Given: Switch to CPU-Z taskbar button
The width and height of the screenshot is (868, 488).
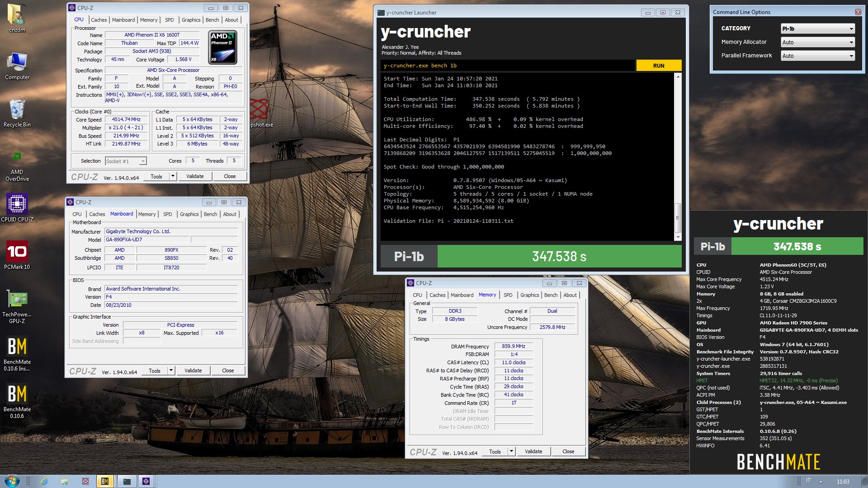Looking at the screenshot, I should coord(146,481).
